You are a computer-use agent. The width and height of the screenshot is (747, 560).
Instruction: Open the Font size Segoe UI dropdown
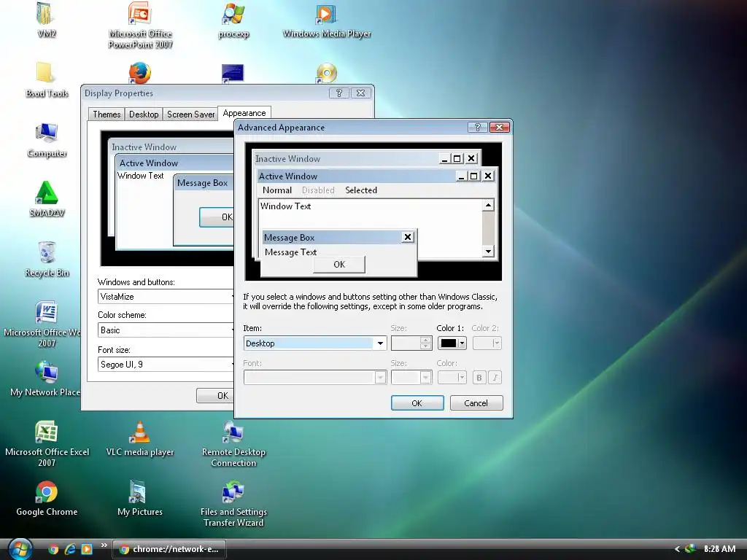166,365
